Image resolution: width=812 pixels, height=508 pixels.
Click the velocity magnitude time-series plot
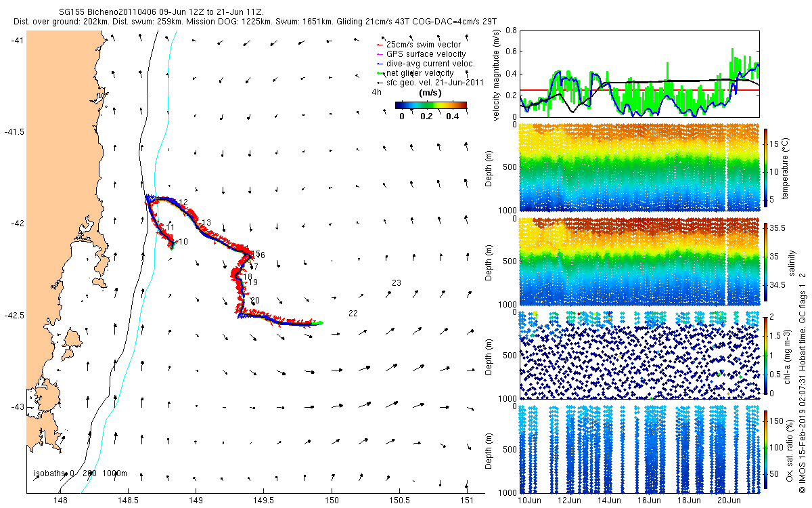639,73
